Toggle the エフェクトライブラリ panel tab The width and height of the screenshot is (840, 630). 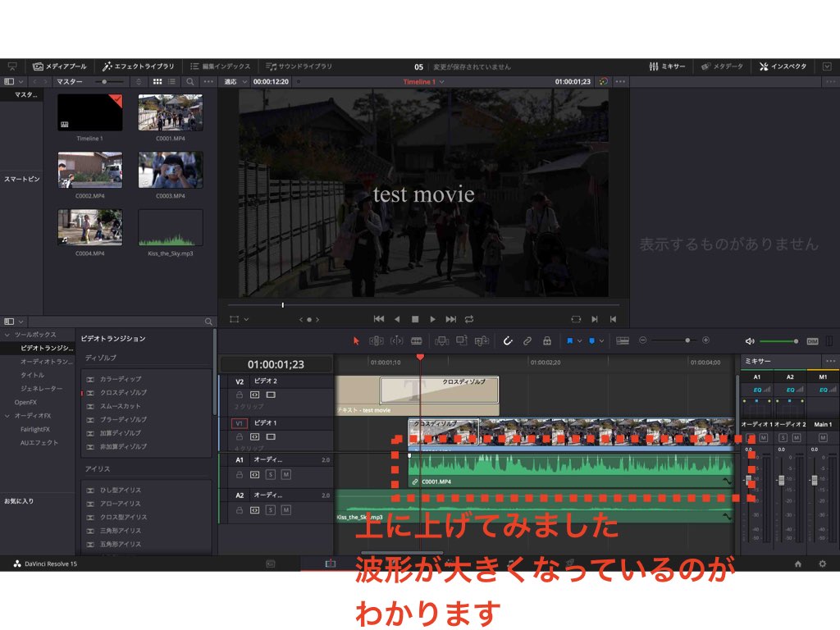tap(138, 66)
